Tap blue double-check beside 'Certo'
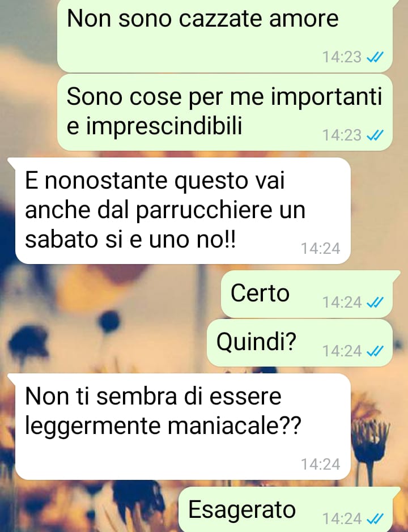This screenshot has height=532, width=408. pyautogui.click(x=375, y=302)
